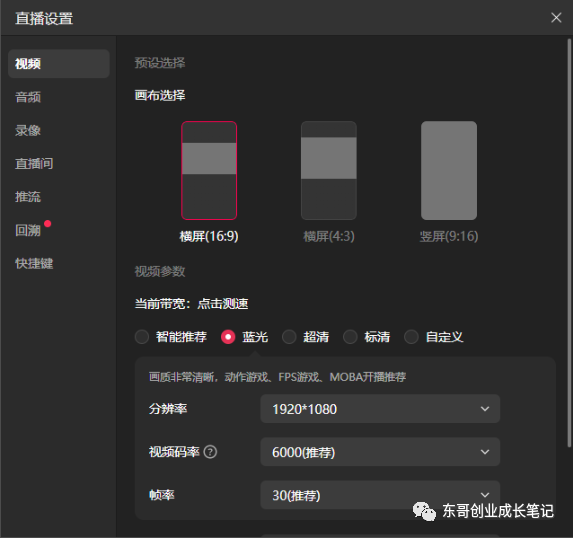Select the 标清 quality radio button
This screenshot has height=538, width=573.
(350, 337)
